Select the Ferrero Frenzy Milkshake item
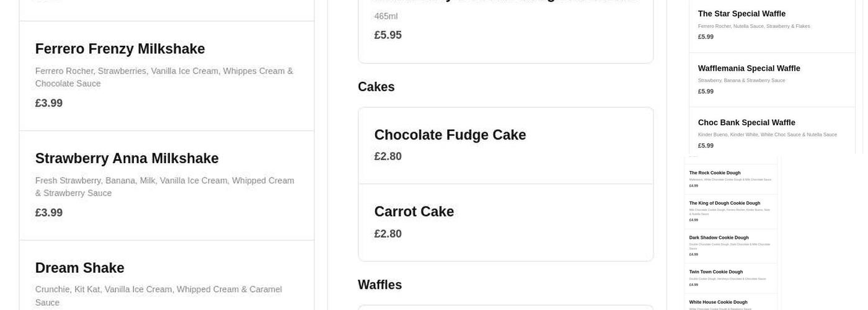The height and width of the screenshot is (310, 868). [x=120, y=49]
